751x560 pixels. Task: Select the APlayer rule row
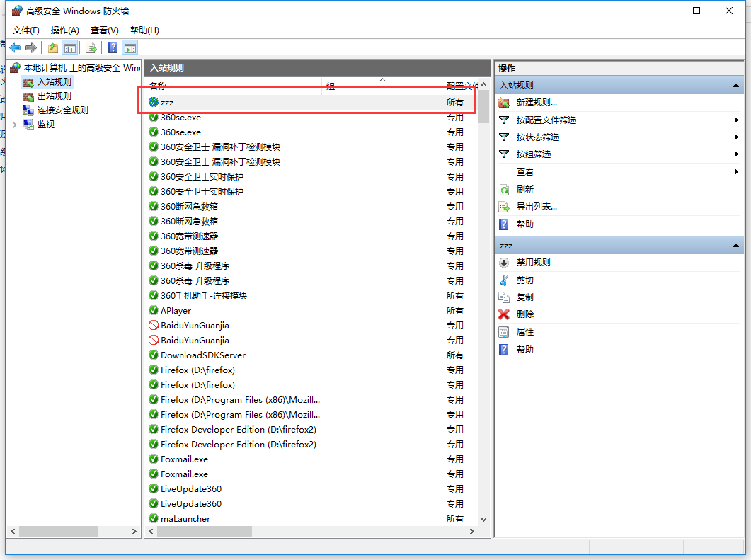[311, 310]
